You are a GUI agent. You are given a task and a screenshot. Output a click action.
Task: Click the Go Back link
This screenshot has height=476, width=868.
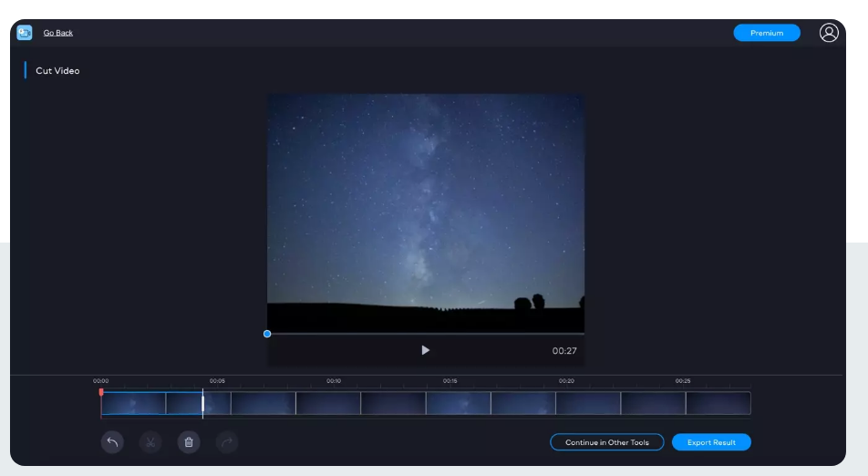click(x=58, y=33)
